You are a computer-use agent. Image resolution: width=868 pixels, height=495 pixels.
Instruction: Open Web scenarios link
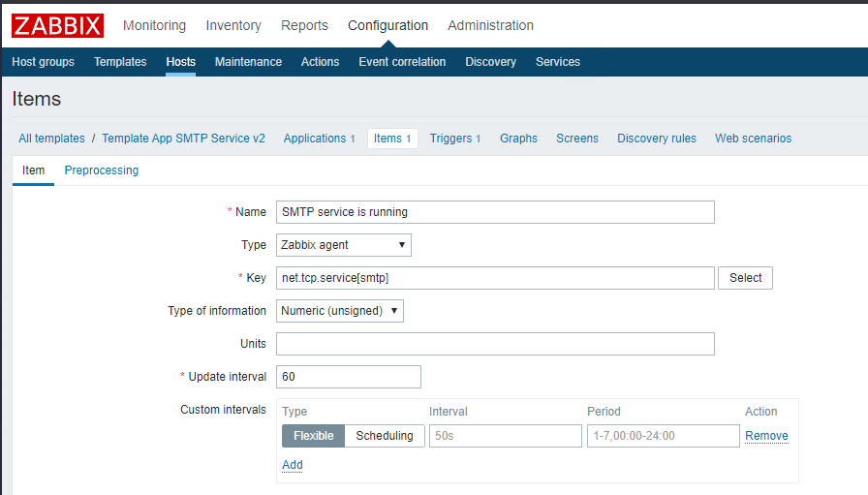tap(753, 139)
